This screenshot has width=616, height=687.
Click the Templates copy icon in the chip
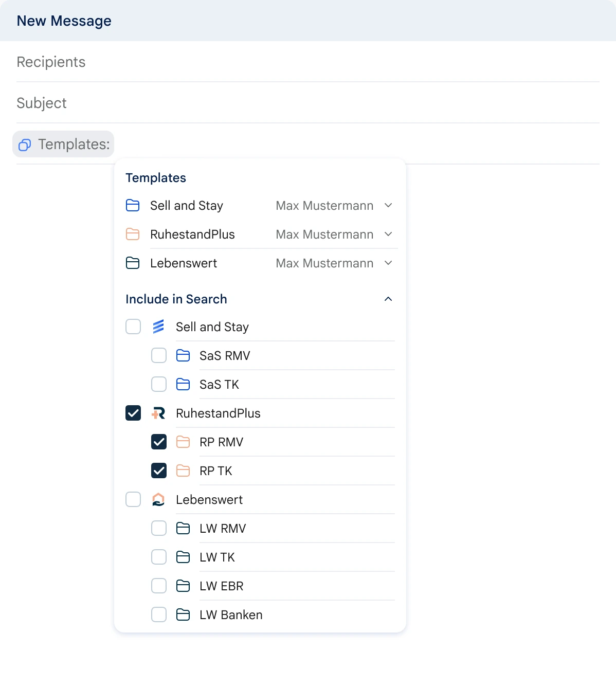pyautogui.click(x=25, y=145)
